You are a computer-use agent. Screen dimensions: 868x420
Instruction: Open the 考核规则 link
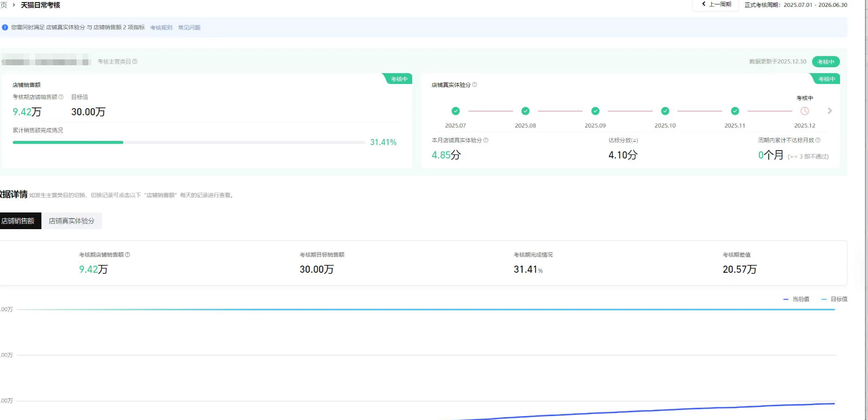[161, 27]
